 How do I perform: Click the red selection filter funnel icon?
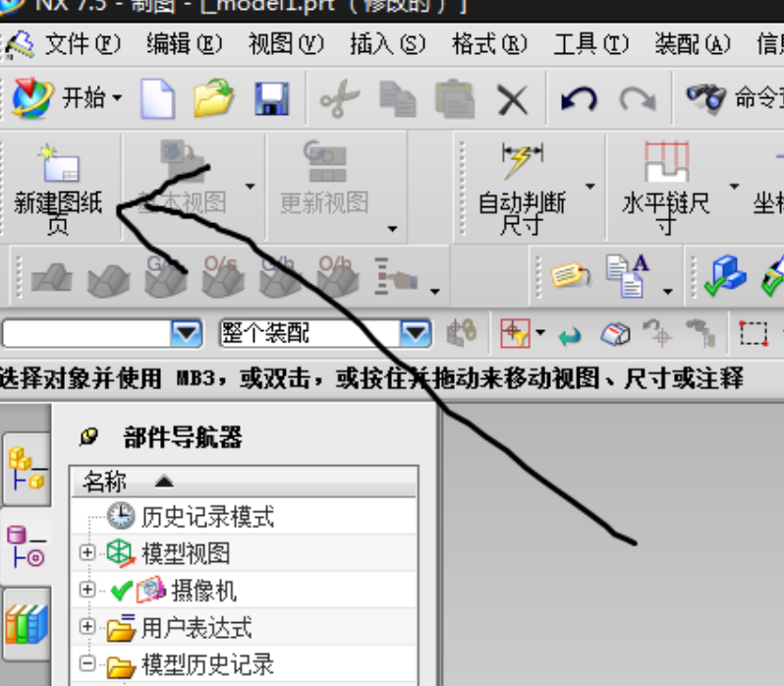(x=515, y=333)
